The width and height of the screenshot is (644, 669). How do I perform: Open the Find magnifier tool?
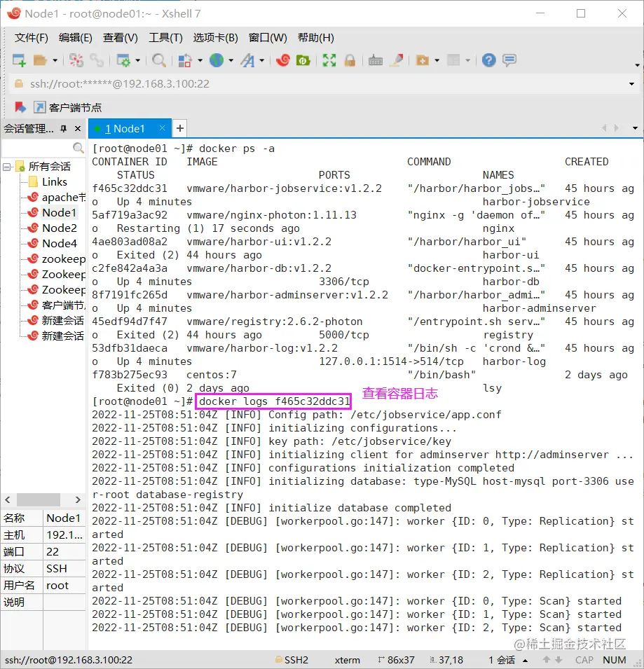pyautogui.click(x=159, y=60)
